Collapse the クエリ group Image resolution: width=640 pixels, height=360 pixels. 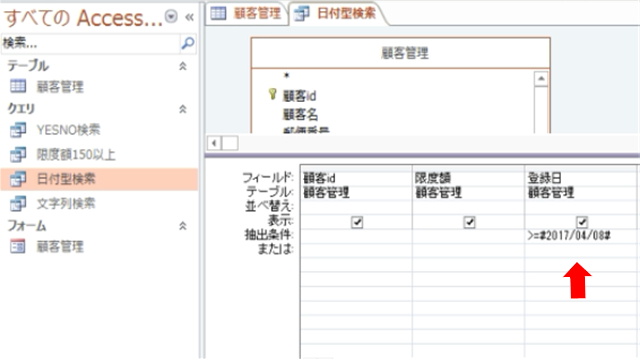183,109
